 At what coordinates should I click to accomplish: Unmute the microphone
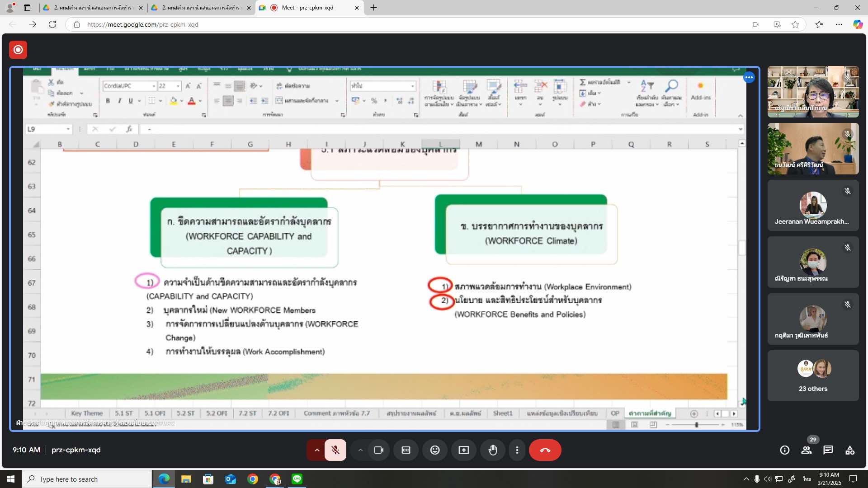point(335,450)
